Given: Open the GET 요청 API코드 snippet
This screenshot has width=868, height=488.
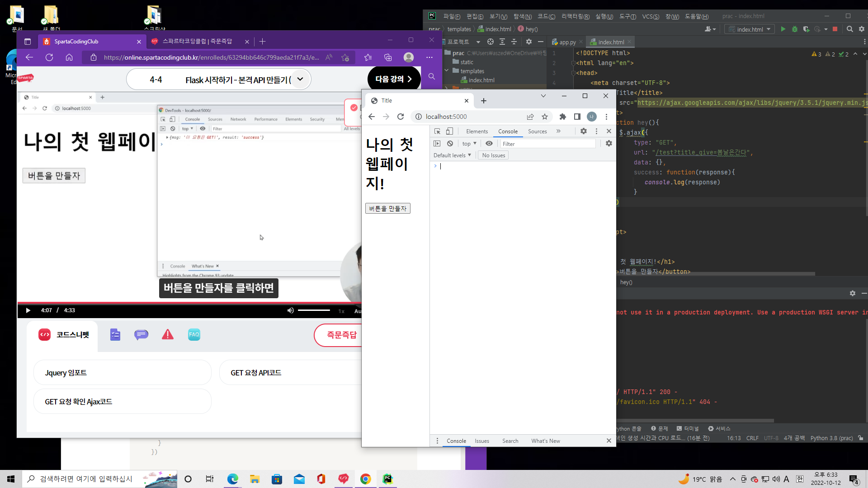Looking at the screenshot, I should coord(290,373).
